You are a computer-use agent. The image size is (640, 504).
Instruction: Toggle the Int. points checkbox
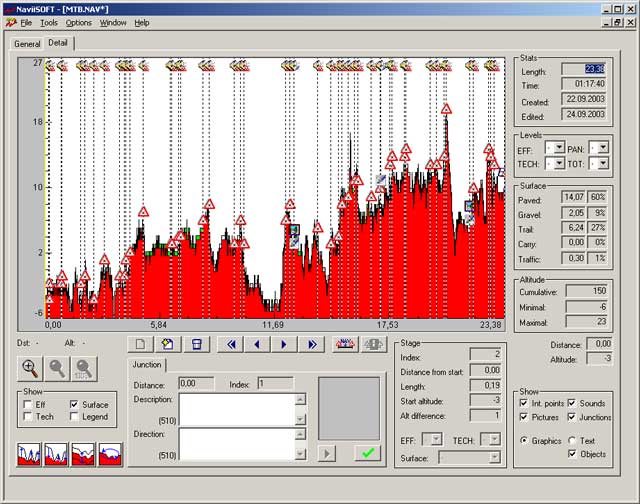(x=524, y=403)
